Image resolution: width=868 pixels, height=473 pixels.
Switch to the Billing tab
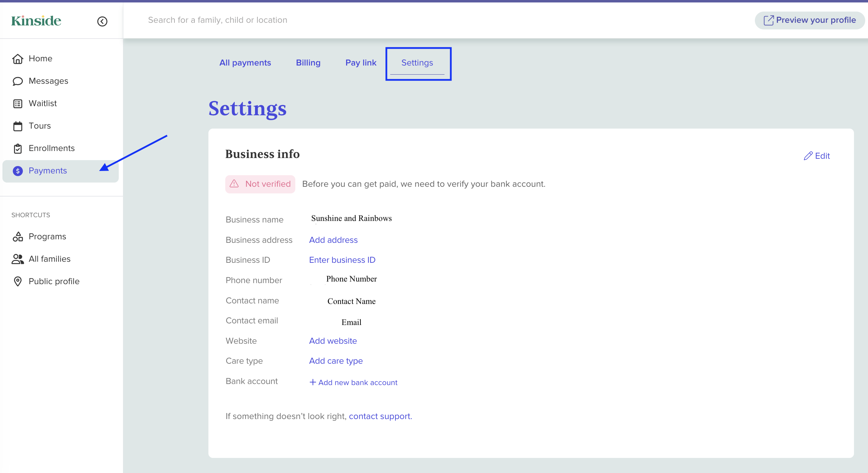point(308,63)
